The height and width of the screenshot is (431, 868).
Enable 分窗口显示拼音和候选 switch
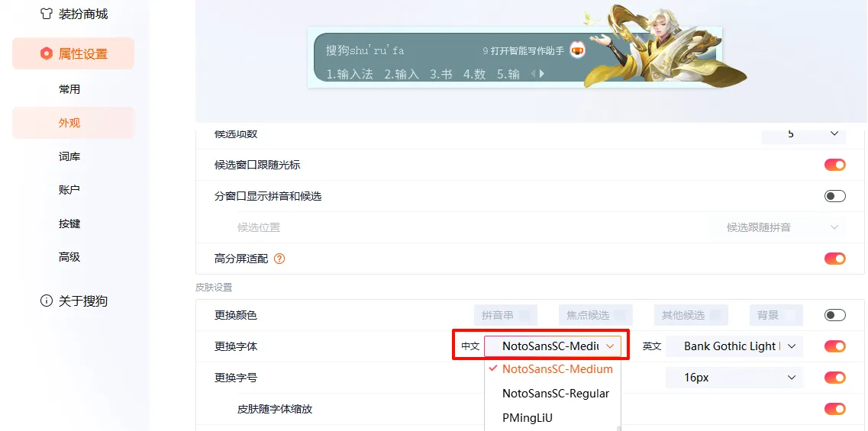pyautogui.click(x=834, y=196)
